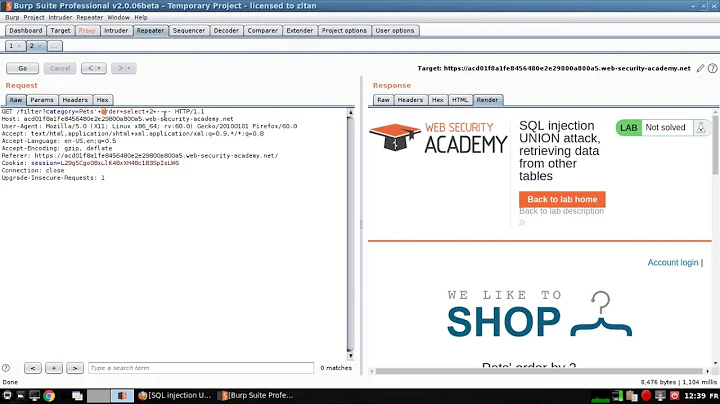The width and height of the screenshot is (720, 404).
Task: Add new Repeater tab with ... button
Action: coord(54,46)
